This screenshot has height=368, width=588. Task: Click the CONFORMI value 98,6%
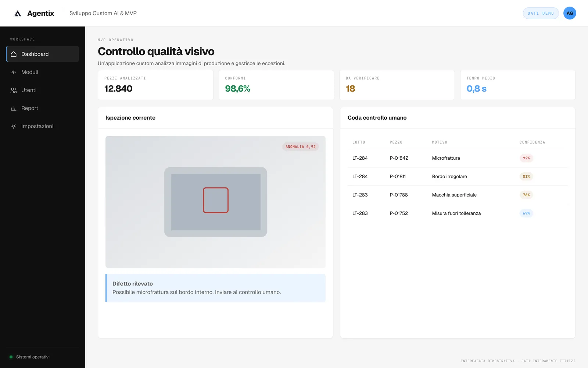(237, 89)
